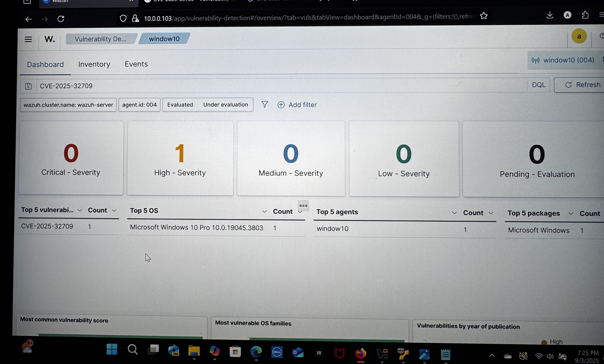The height and width of the screenshot is (364, 604).
Task: Open the Count dropdown in Top 5 agents table
Action: pyautogui.click(x=491, y=213)
